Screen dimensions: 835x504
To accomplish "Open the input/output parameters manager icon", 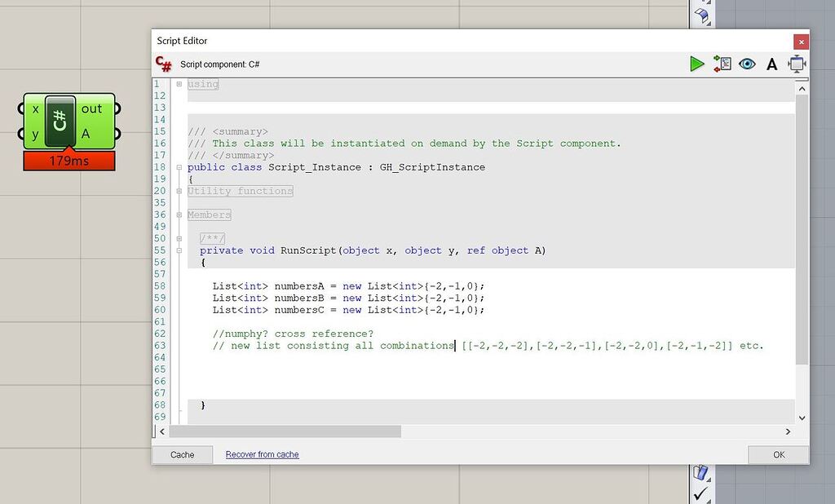I will pos(722,64).
